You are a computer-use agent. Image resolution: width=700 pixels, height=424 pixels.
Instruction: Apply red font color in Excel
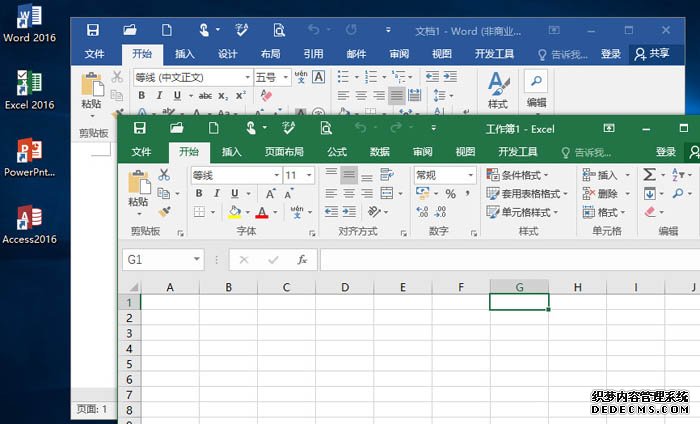(x=262, y=212)
